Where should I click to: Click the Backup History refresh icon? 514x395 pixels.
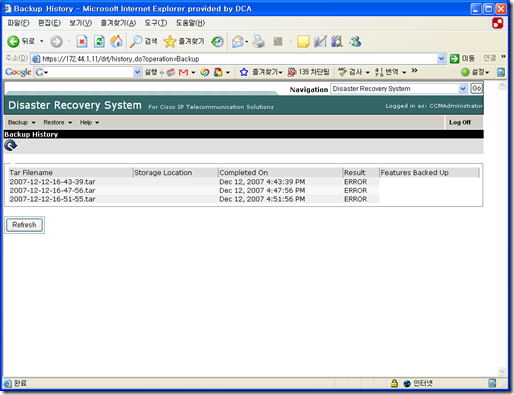tap(10, 146)
